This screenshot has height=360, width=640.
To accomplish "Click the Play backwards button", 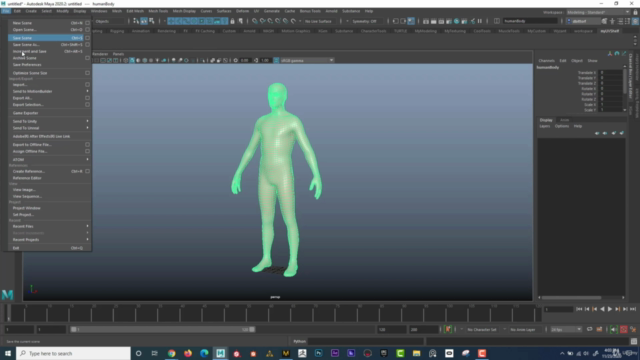I will click(602, 309).
